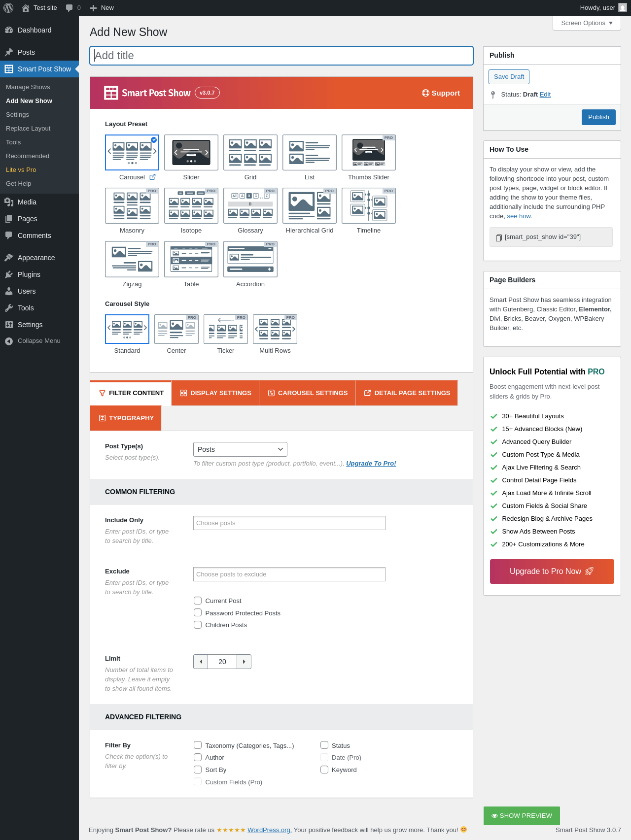Click Collapse Menu arrow icon
The image size is (631, 840).
point(9,341)
